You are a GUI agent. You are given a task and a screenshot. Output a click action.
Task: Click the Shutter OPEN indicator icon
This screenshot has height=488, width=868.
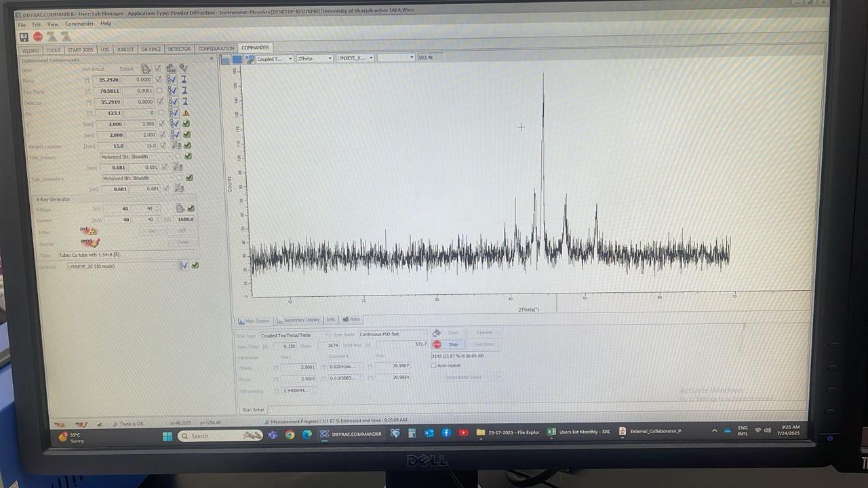[90, 242]
